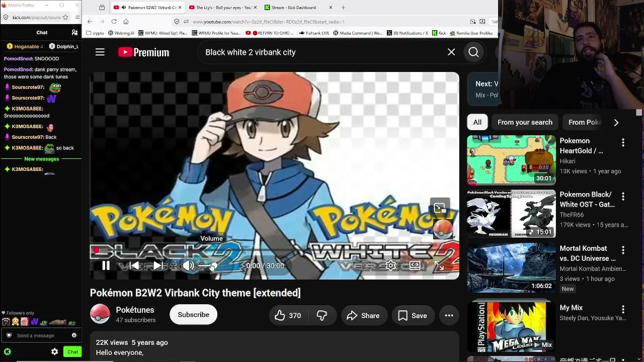This screenshot has width=644, height=362.
Task: Open the RETVRN TO OHIO bookmark
Action: [270, 33]
